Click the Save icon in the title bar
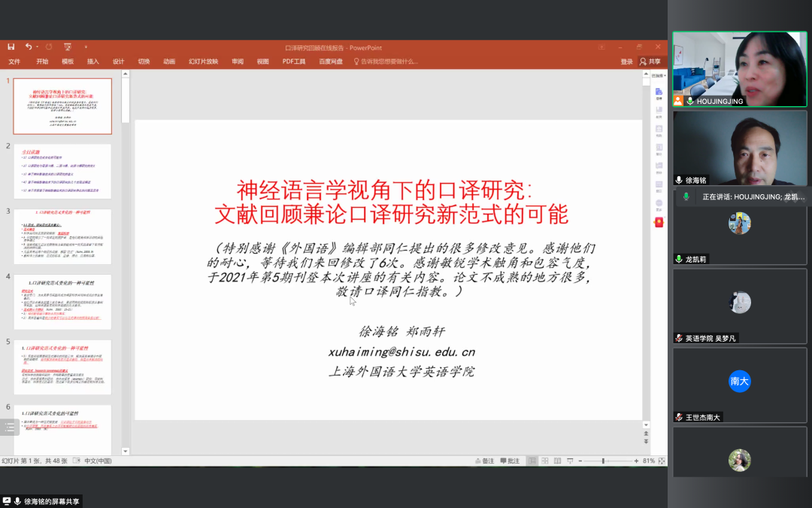The image size is (812, 508). (x=11, y=47)
